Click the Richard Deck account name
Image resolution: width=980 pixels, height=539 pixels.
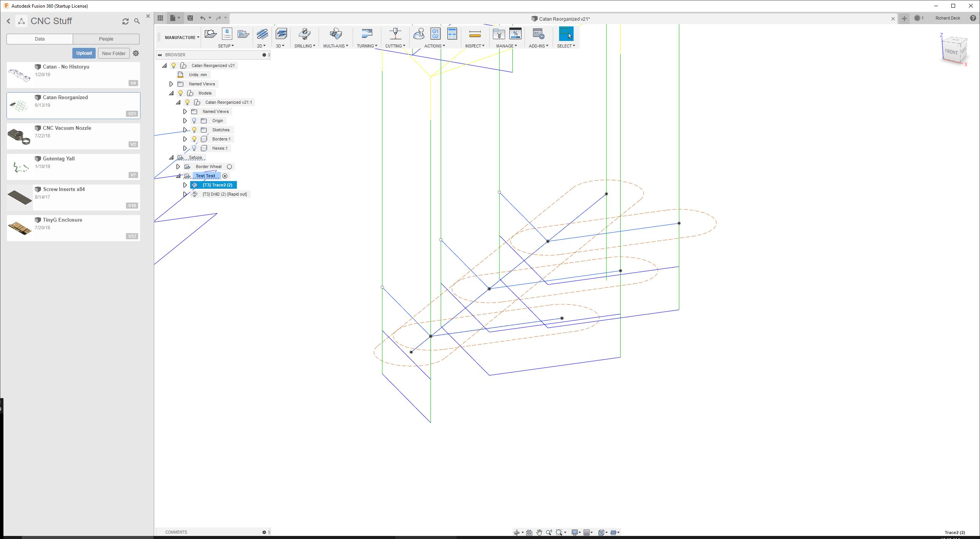[947, 18]
